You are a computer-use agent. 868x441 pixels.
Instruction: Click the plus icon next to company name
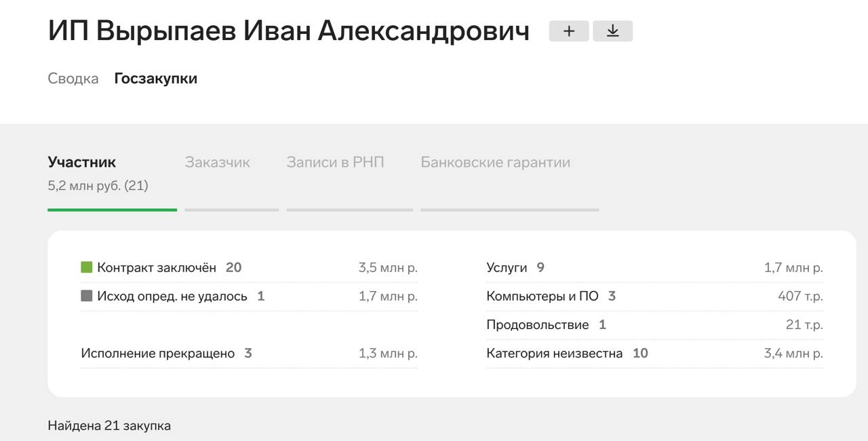(x=568, y=31)
